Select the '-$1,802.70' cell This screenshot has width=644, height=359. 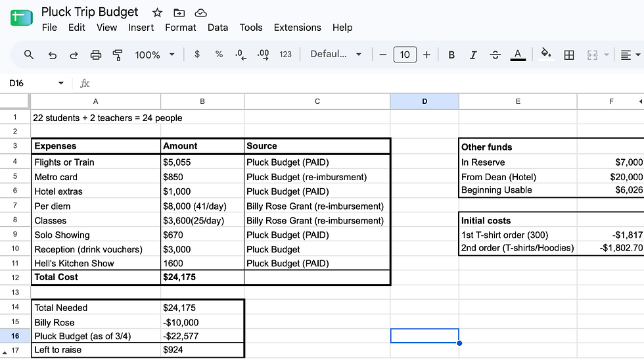point(610,248)
